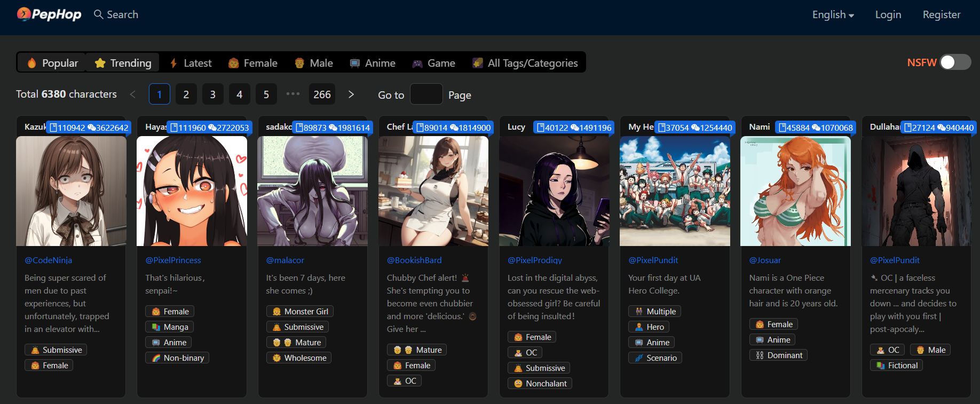980x404 pixels.
Task: Click the Fictional tag
Action: click(897, 366)
